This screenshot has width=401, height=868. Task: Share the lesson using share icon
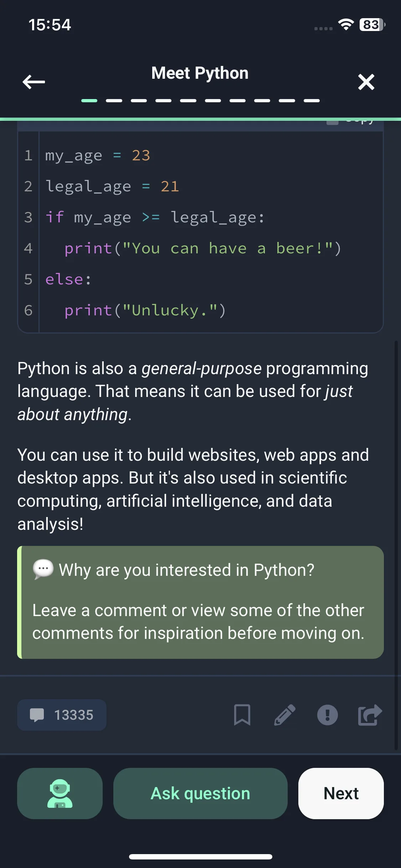370,715
